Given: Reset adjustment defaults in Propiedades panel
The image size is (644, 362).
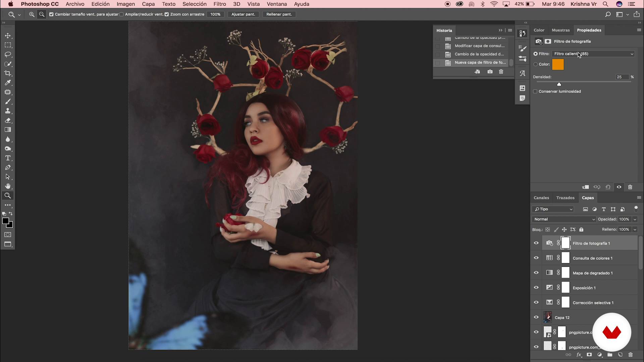Looking at the screenshot, I should click(608, 187).
